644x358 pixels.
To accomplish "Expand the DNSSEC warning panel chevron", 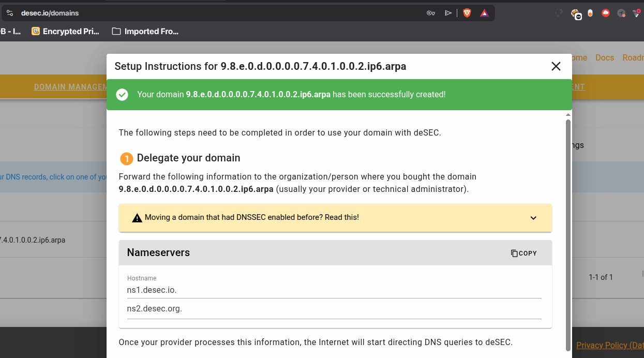I will pos(533,218).
